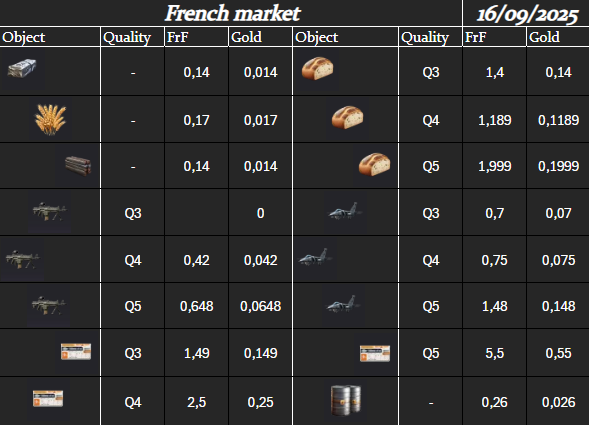The height and width of the screenshot is (425, 589).
Task: Click the 0,648 FrF price cell
Action: pyautogui.click(x=196, y=306)
